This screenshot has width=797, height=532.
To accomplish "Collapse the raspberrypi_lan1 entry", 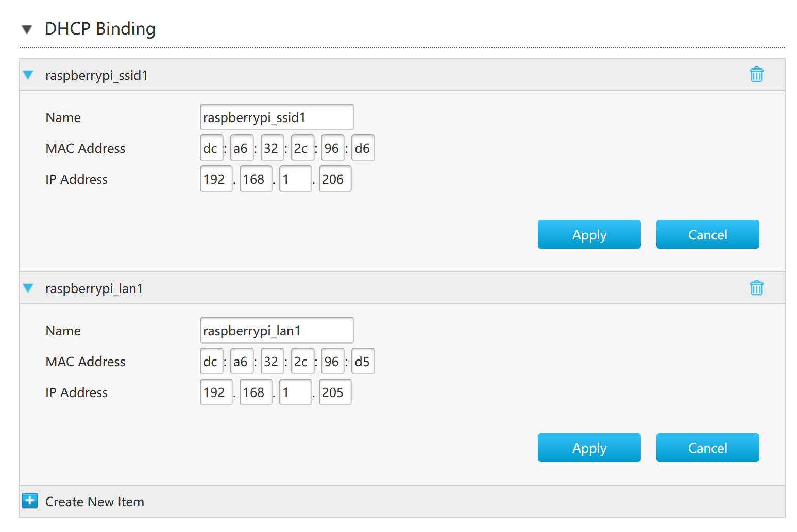I will pyautogui.click(x=28, y=288).
